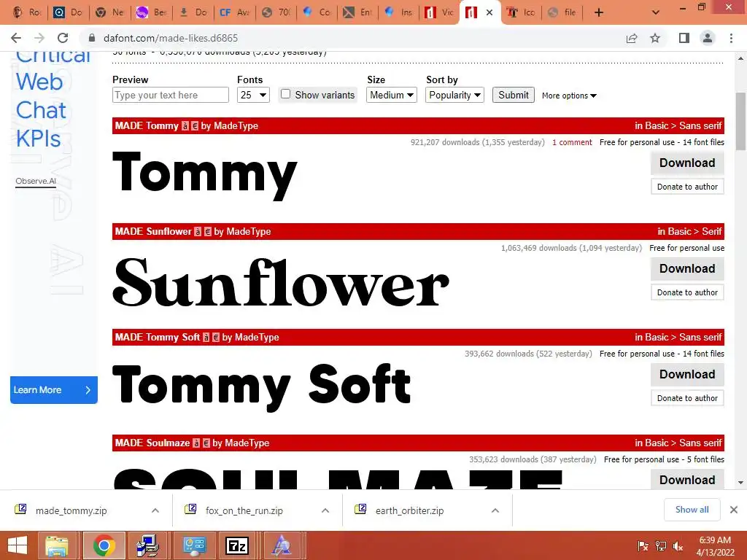Open made_tommy.zip download options arrow
The width and height of the screenshot is (747, 560).
click(x=155, y=510)
